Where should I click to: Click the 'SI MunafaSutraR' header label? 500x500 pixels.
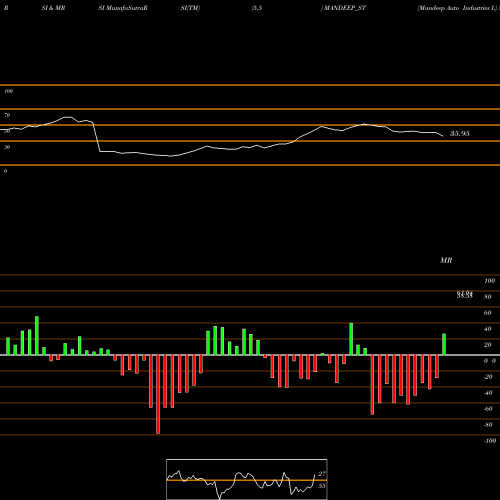tap(123, 8)
